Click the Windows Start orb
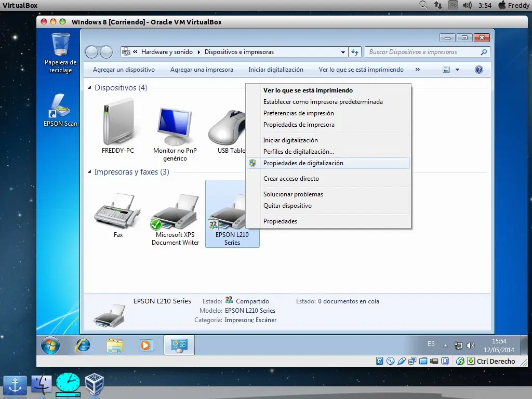Screen dimensions: 532x399 click(x=50, y=345)
